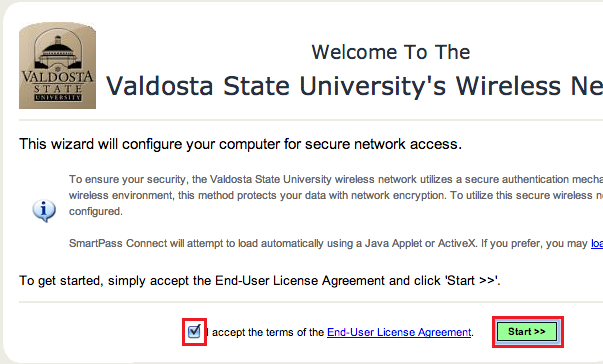This screenshot has height=364, width=603.
Task: Click the Valdosta State University's Wireless heading
Action: (354, 86)
